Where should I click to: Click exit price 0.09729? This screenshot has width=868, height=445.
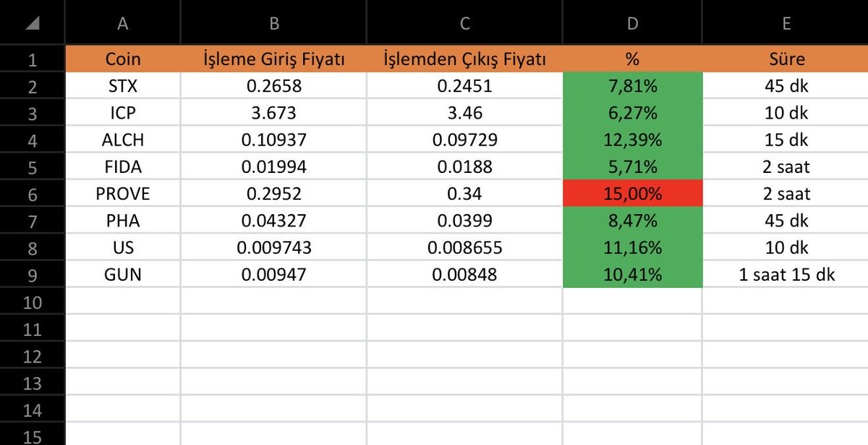click(464, 140)
